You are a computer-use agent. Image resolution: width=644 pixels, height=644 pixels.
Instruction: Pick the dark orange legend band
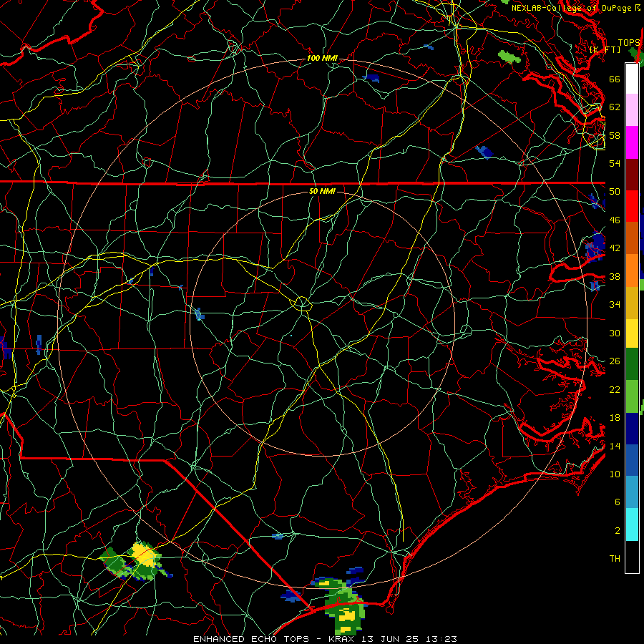click(x=632, y=238)
